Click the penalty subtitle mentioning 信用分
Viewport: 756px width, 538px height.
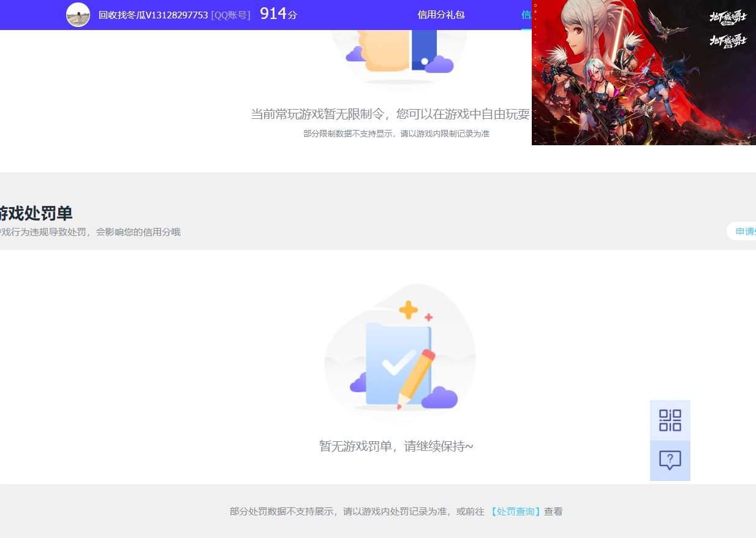coord(90,232)
